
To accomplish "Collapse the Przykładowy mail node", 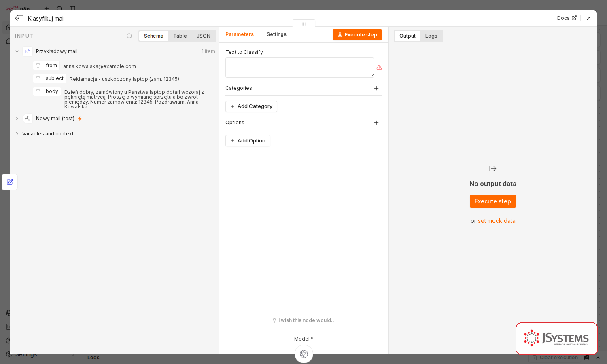I will point(17,51).
